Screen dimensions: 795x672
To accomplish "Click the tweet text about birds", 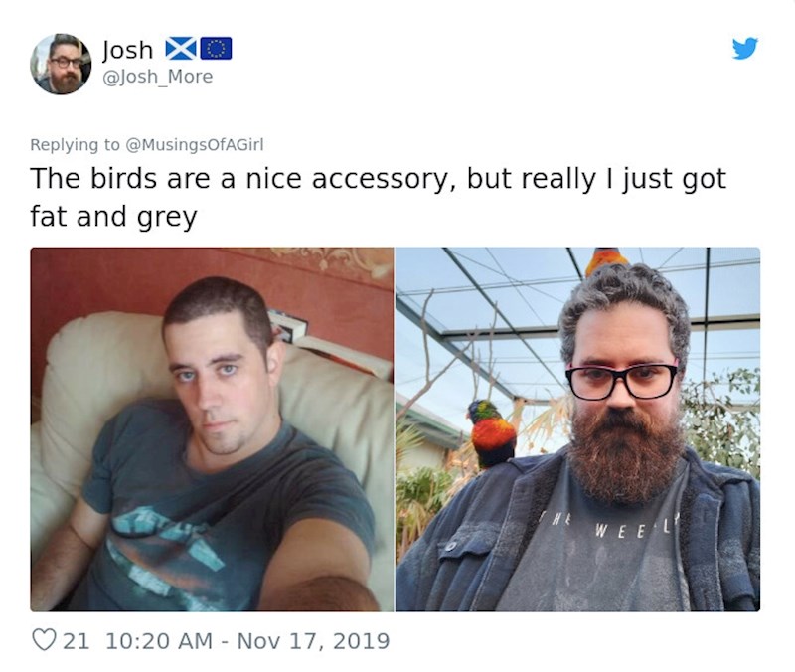I will tap(379, 197).
